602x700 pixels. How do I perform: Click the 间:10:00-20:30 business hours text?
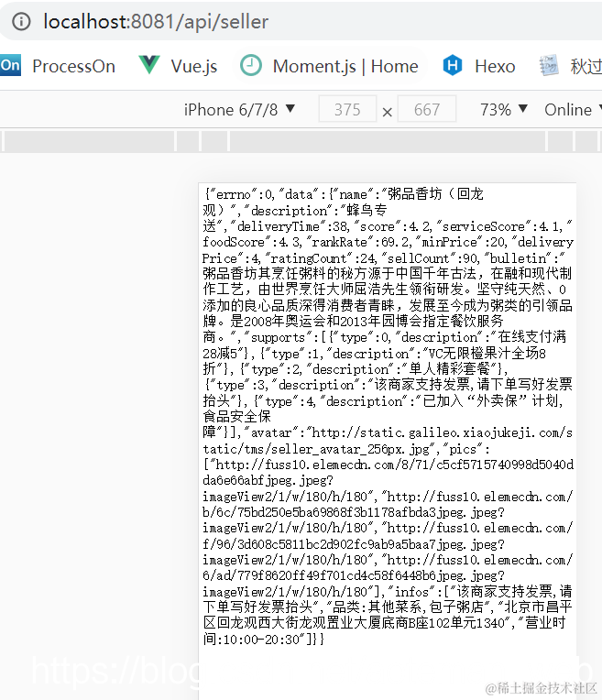(255, 640)
